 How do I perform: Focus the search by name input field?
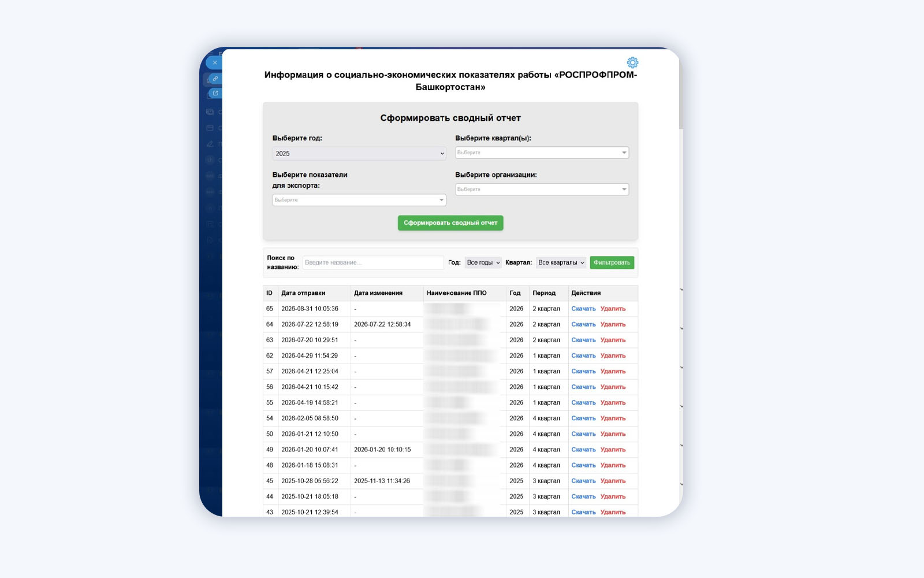pyautogui.click(x=373, y=262)
